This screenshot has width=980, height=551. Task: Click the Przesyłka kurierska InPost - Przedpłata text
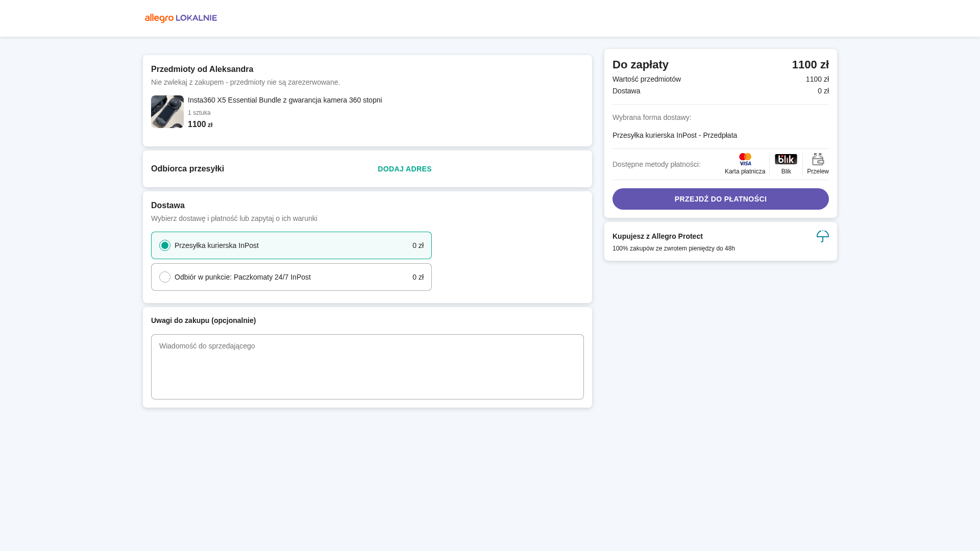675,135
